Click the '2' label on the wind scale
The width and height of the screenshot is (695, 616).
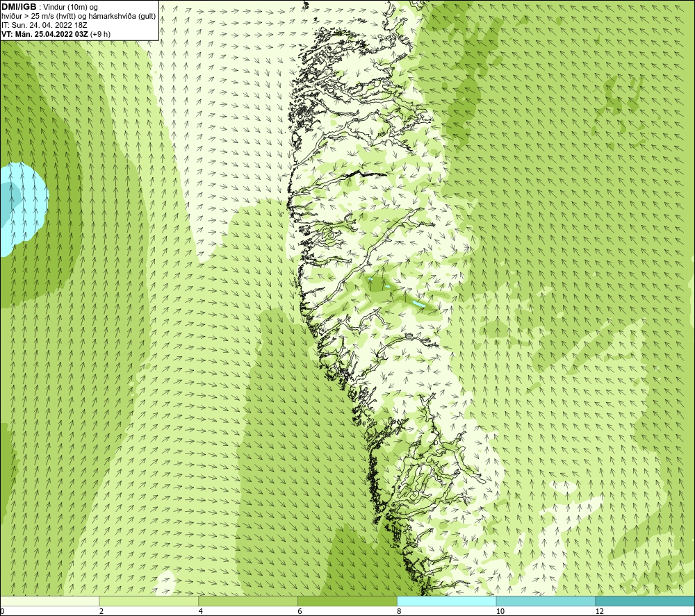pyautogui.click(x=101, y=612)
